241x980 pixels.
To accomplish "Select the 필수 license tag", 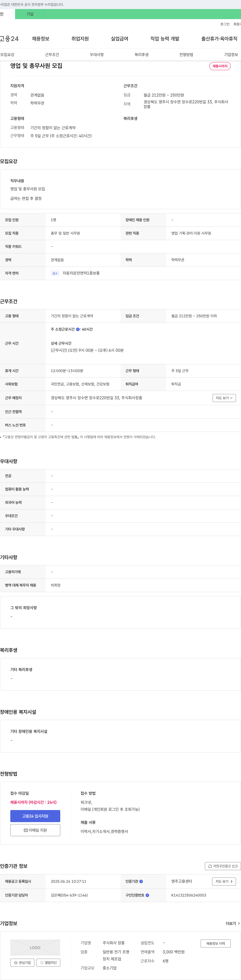I will [x=55, y=273].
